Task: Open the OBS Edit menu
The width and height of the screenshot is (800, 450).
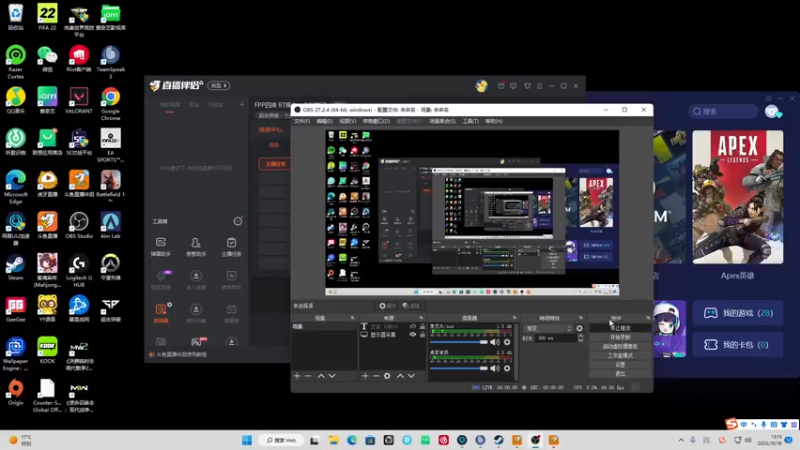Action: click(324, 121)
